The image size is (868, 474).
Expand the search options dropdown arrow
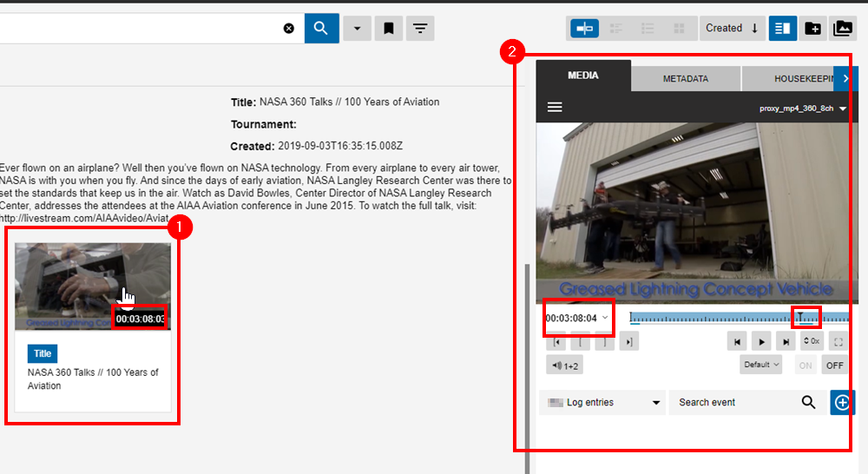pos(357,29)
